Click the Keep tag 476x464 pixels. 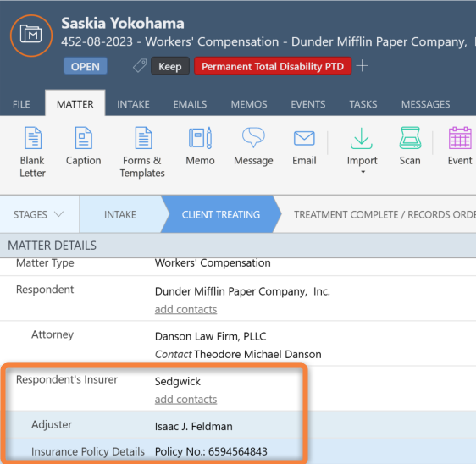coord(170,66)
